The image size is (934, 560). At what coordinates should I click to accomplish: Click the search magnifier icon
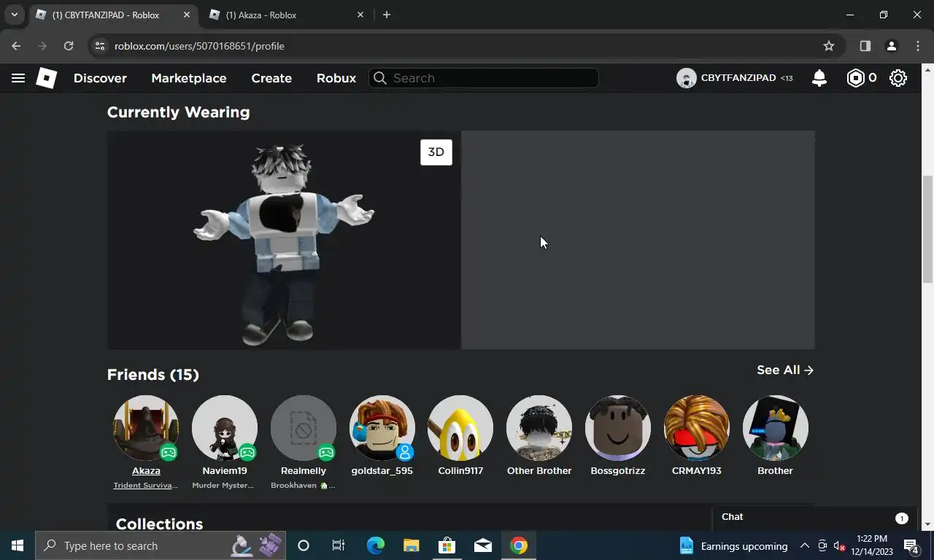pos(379,78)
